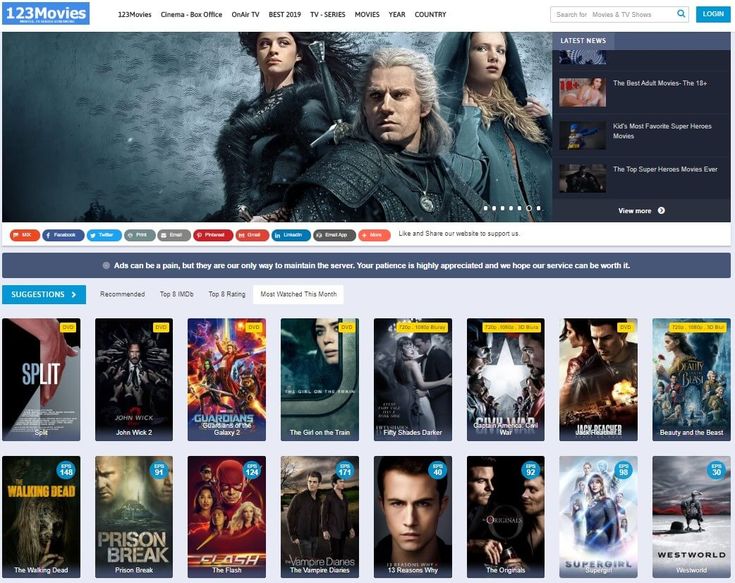735x583 pixels.
Task: Click the search magnifier icon
Action: coord(681,14)
